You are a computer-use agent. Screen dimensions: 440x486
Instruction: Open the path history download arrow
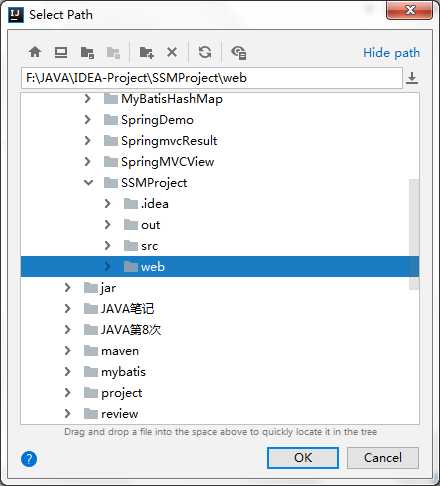412,78
